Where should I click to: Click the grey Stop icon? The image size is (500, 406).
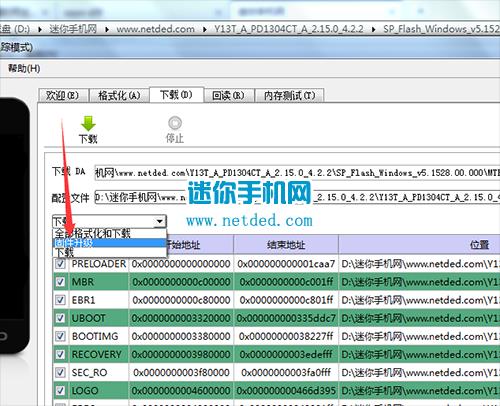(x=175, y=123)
